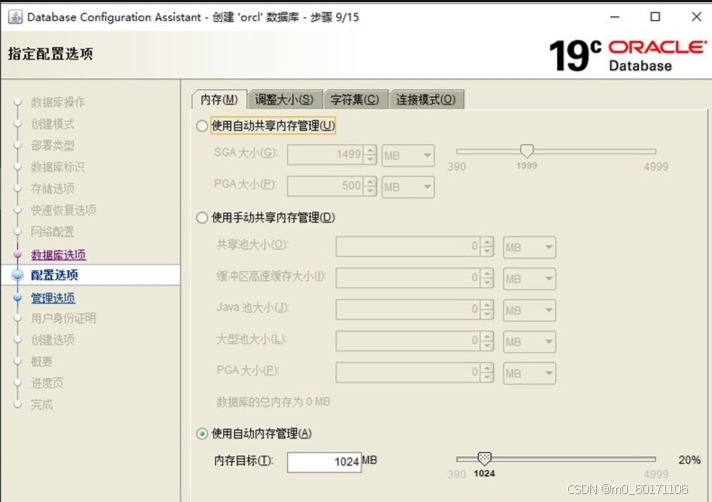Viewport: 712px width, 502px height.
Task: Click top PGA size spinner arrows
Action: click(370, 186)
